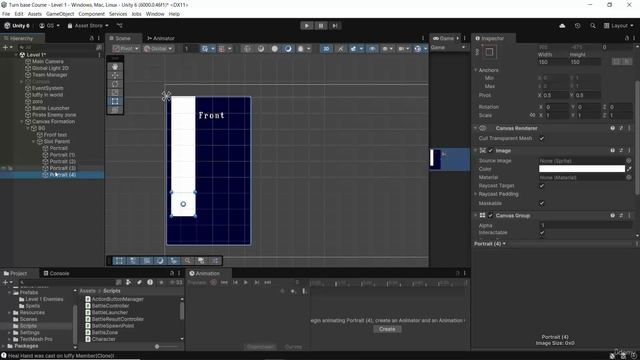Viewport: 640px width, 360px height.
Task: Open the Pivot handle position dropdown
Action: pos(126,49)
